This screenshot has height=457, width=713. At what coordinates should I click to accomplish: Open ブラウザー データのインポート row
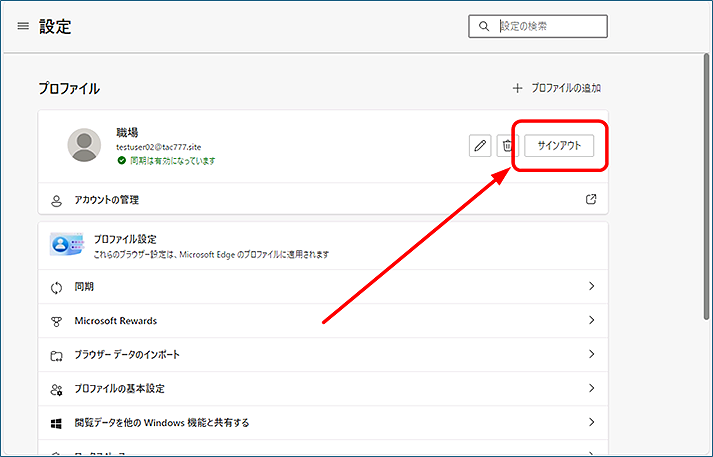pos(323,355)
